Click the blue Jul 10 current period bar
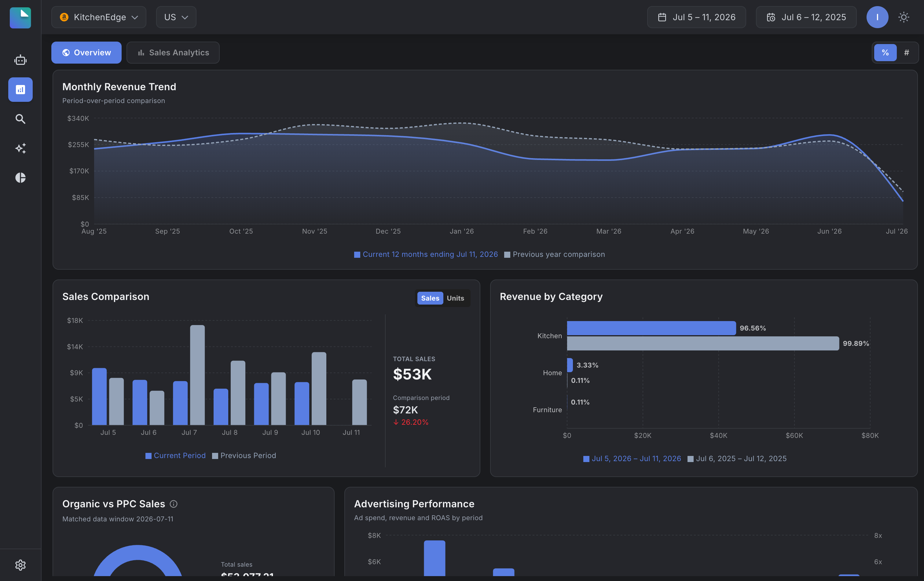 click(x=302, y=404)
